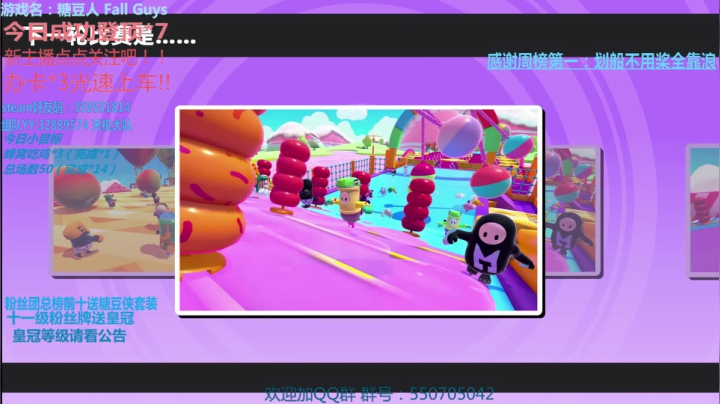Click the '新主播点点关注吧！！' overlay text

(x=85, y=57)
